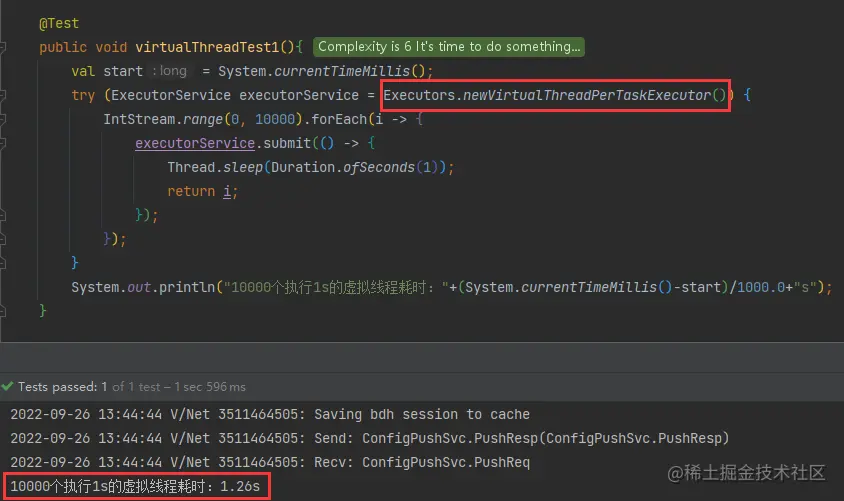The height and width of the screenshot is (501, 844).
Task: Click the '1 sec 596 ms' test duration
Action: [209, 386]
